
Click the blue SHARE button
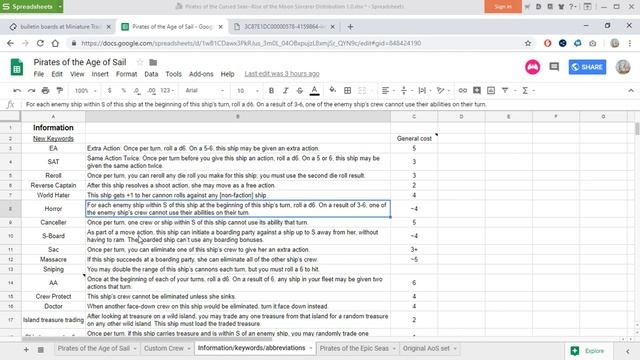point(587,67)
